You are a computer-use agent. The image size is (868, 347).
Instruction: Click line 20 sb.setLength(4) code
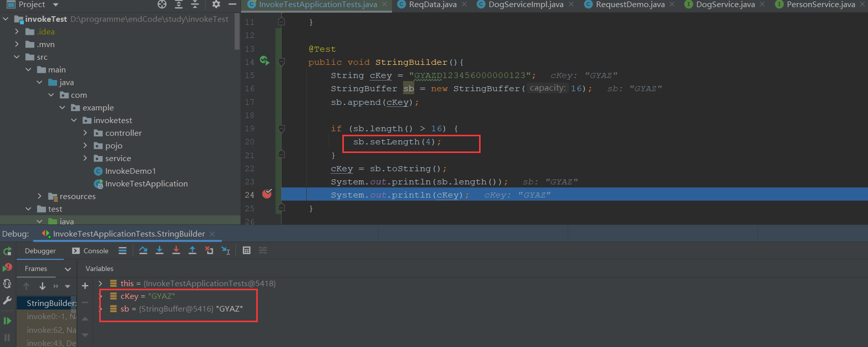pos(397,142)
